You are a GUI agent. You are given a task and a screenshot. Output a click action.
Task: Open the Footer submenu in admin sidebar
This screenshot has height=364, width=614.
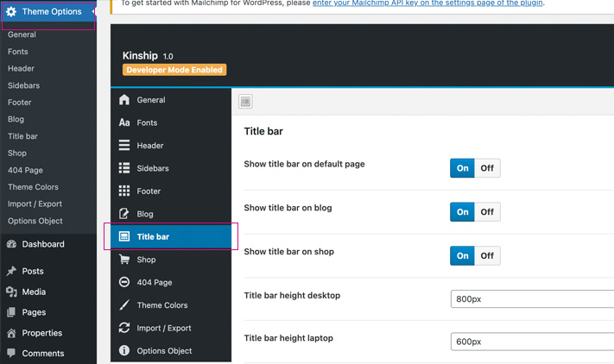click(x=20, y=103)
